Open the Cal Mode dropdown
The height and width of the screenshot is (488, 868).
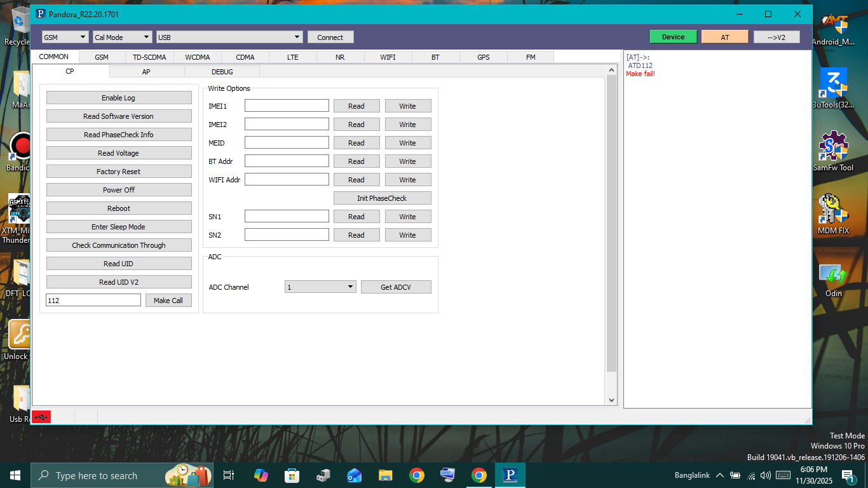(x=122, y=37)
